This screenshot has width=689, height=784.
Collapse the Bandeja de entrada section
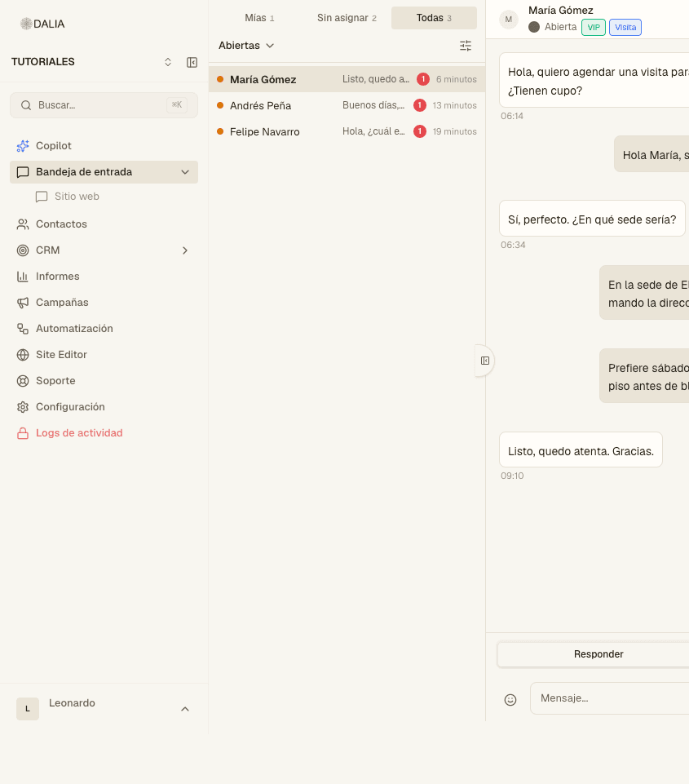point(185,172)
